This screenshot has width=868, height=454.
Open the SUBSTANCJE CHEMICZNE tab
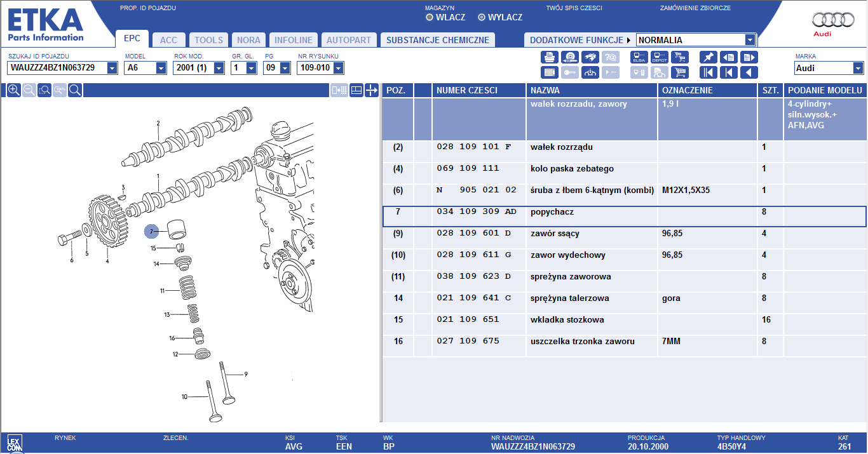click(x=438, y=40)
